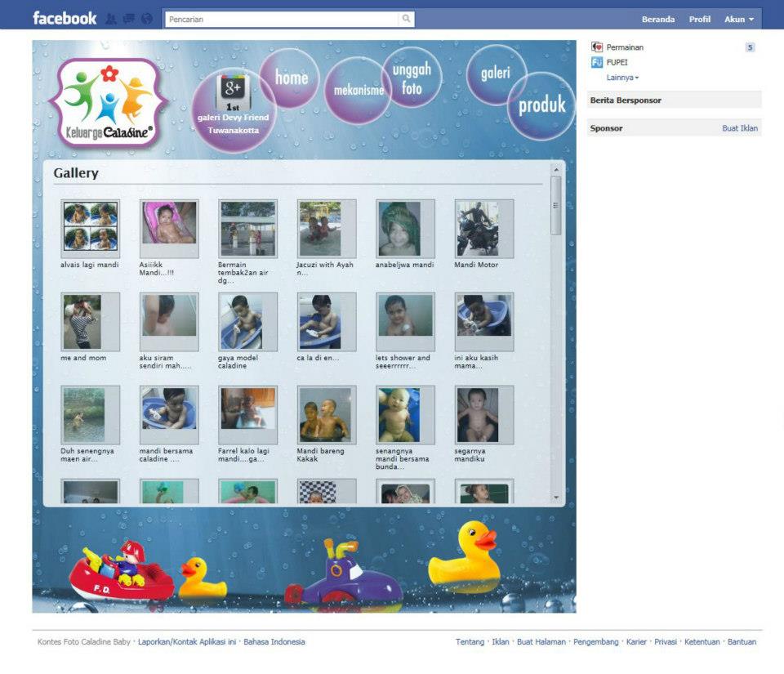This screenshot has height=674, width=784.
Task: Click the gallery scrollbar thumb
Action: (556, 205)
